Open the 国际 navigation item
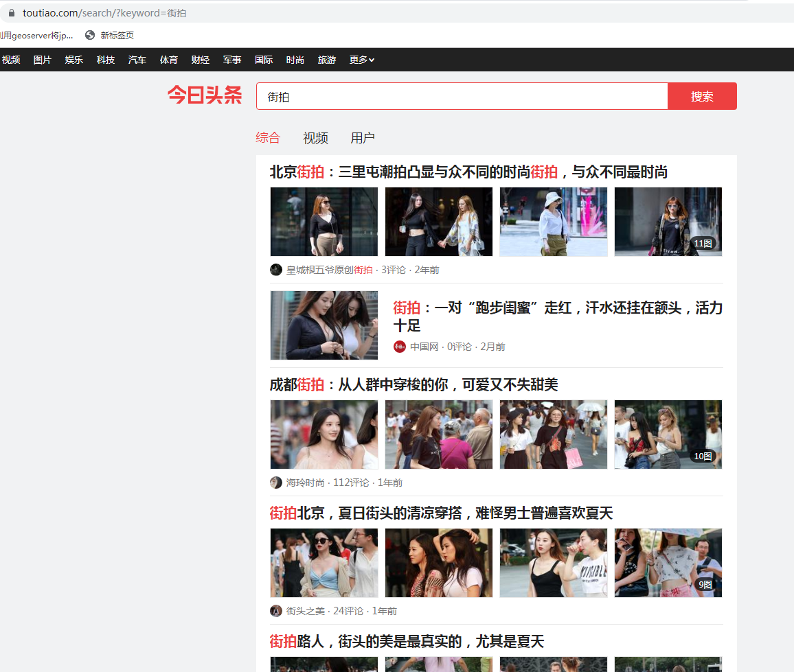The image size is (794, 672). tap(264, 60)
